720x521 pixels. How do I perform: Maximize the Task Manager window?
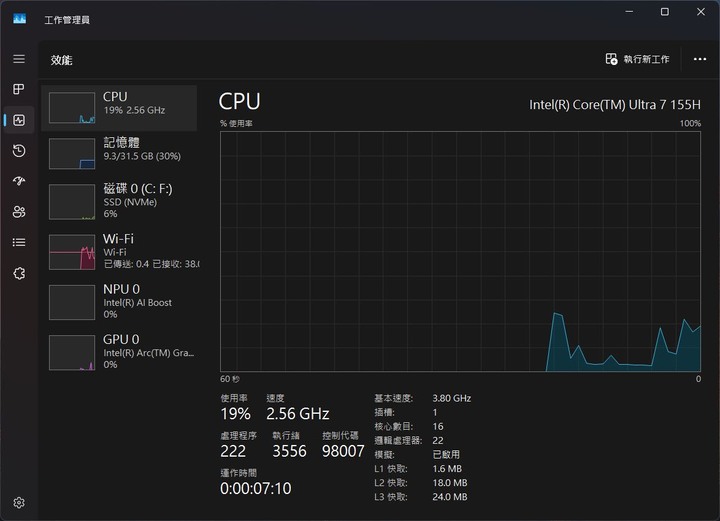664,12
